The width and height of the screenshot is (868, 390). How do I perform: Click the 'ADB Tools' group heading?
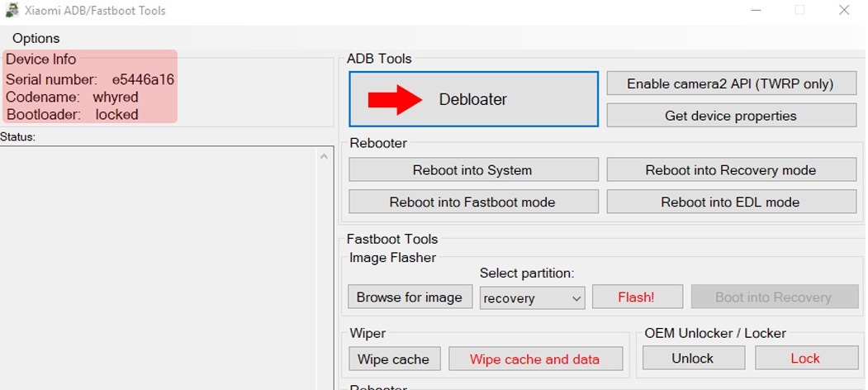click(379, 59)
